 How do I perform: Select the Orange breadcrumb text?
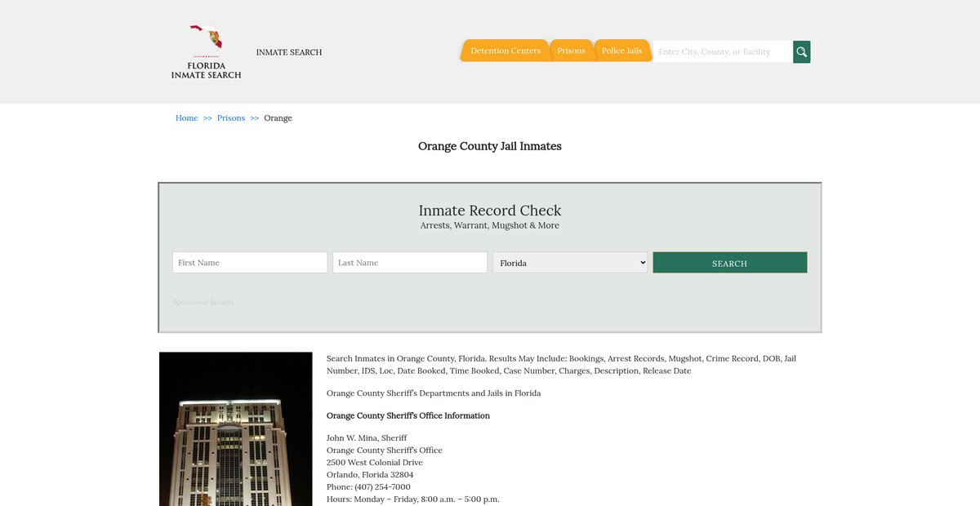(278, 118)
